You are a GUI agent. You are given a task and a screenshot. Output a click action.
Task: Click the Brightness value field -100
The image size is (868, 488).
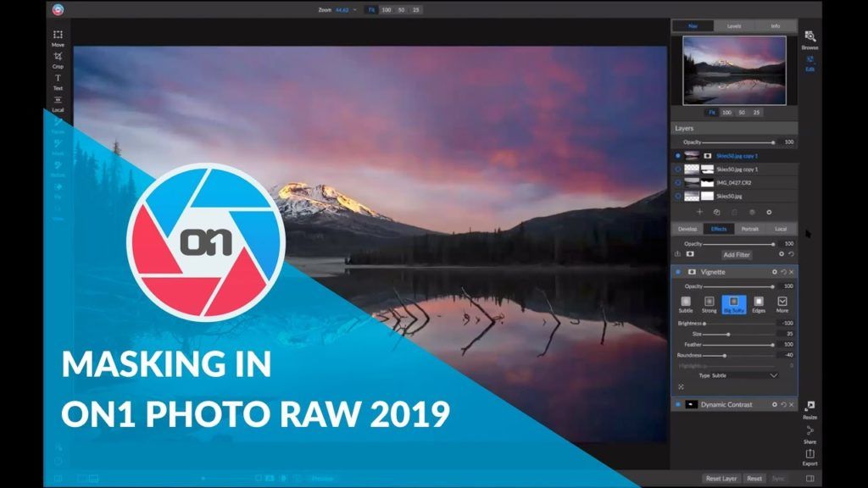[787, 323]
